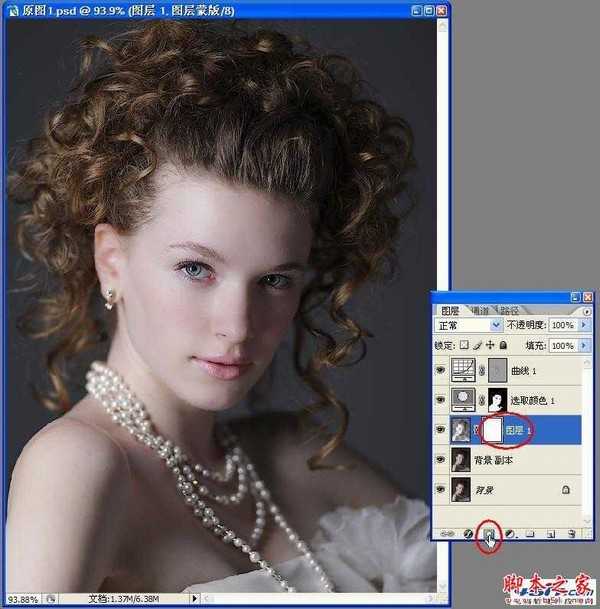Viewport: 600px width, 609px height.
Task: Select the gray layer mask of 曲线 1
Action: click(x=497, y=370)
